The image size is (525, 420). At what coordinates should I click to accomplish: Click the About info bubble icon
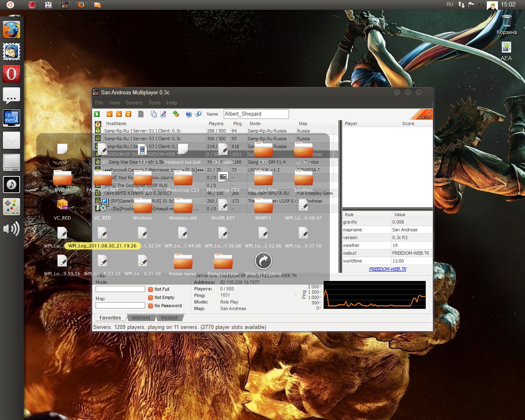(198, 114)
